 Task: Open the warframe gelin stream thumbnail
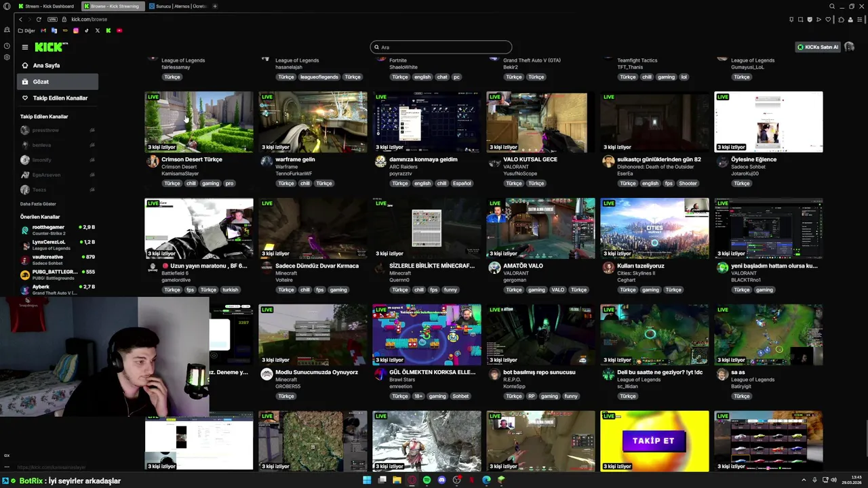(x=313, y=122)
